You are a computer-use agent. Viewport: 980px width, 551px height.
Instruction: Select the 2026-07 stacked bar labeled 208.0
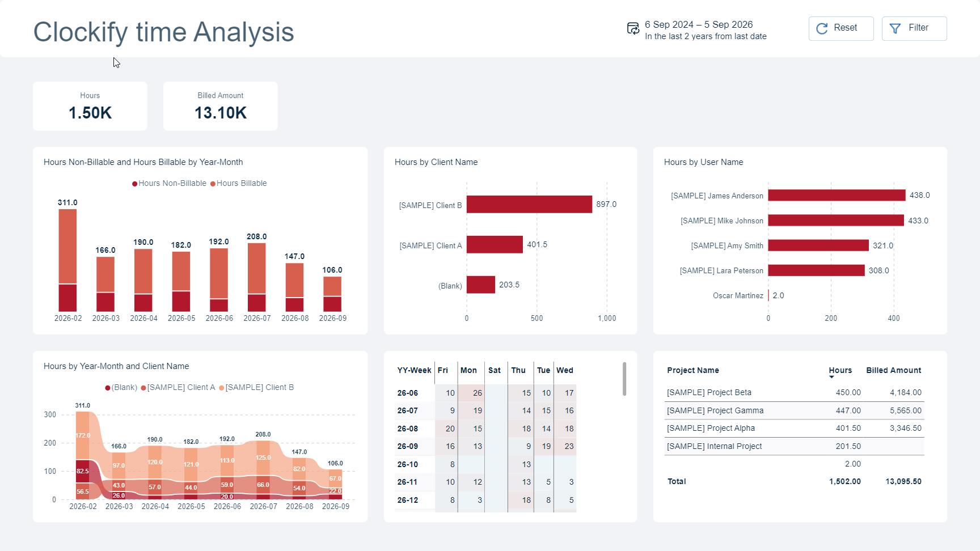click(257, 277)
